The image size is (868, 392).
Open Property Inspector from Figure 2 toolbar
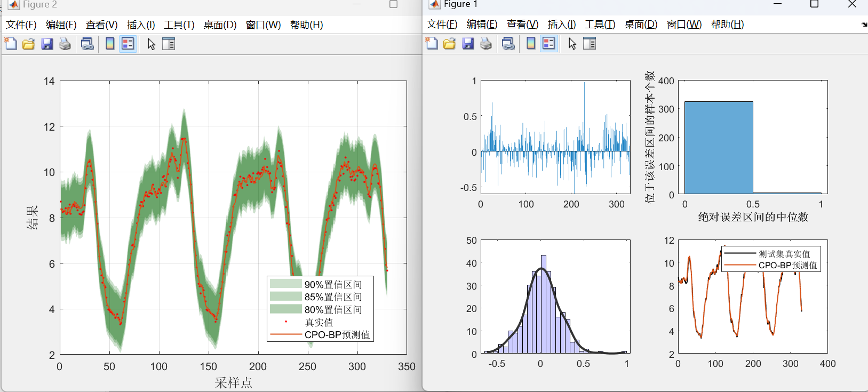pos(169,44)
